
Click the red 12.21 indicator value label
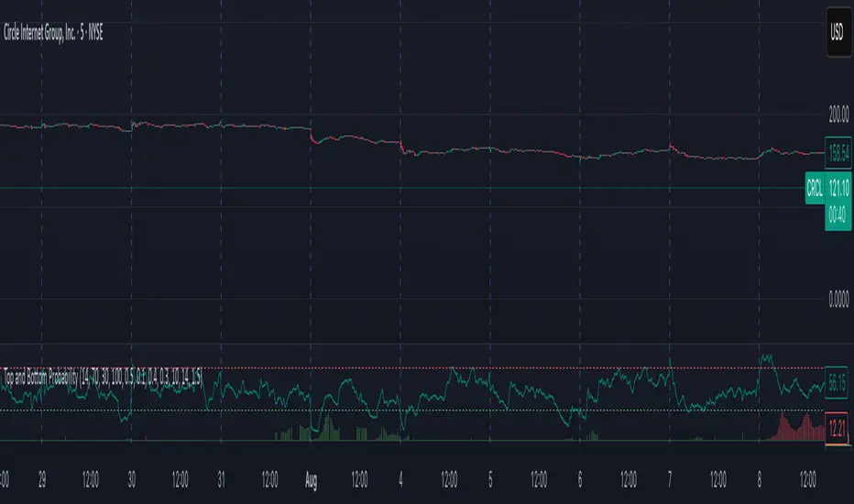pos(838,426)
